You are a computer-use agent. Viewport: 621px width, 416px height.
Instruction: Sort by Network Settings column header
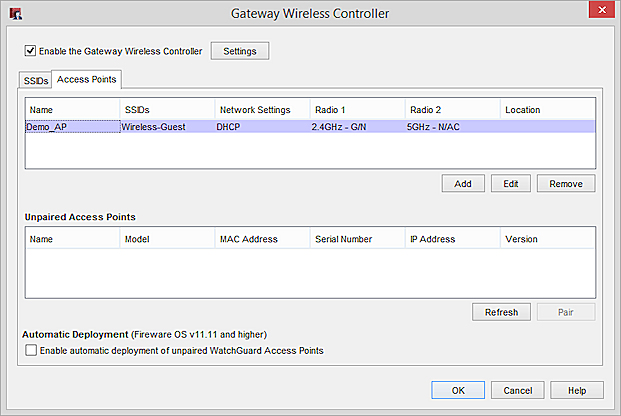point(259,109)
